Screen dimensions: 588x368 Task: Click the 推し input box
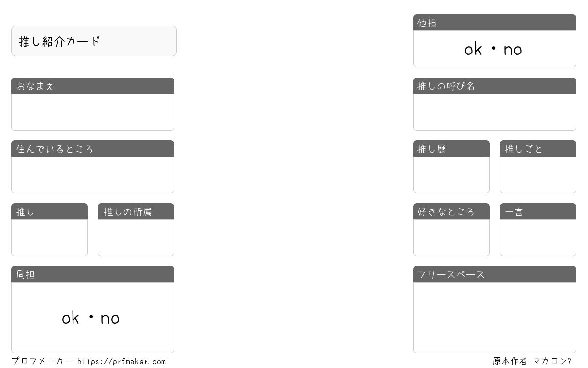coord(49,237)
